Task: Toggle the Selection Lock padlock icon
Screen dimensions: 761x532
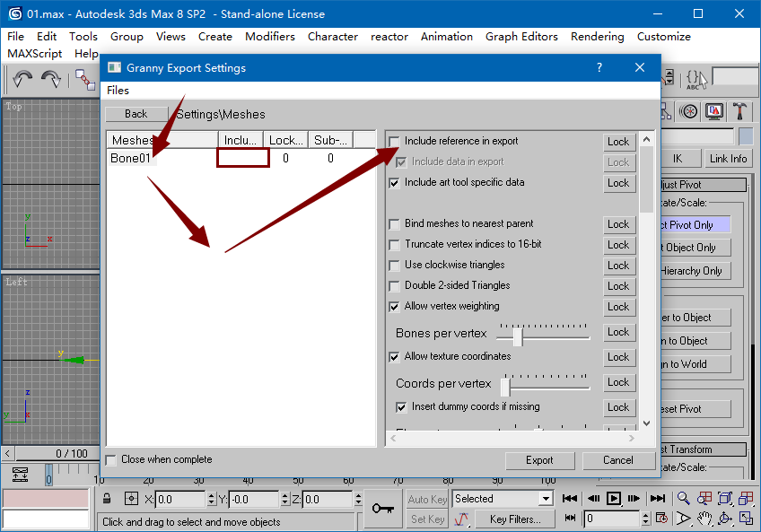Action: 108,499
